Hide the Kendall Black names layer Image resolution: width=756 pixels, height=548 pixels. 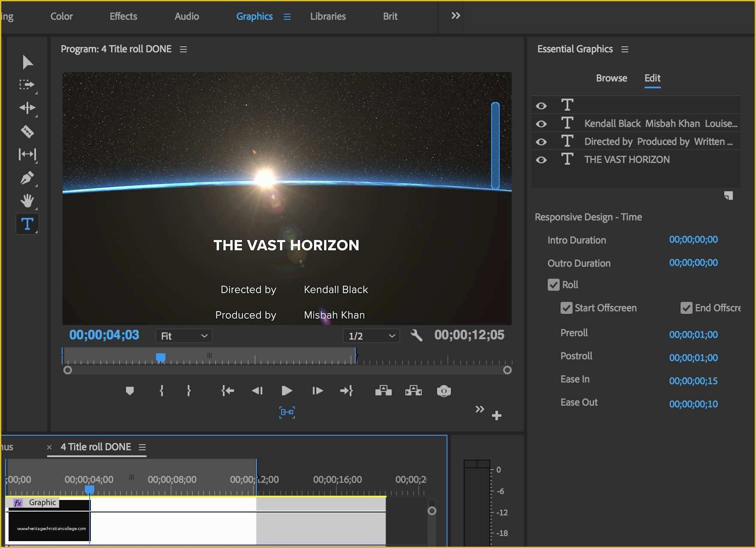coord(541,124)
